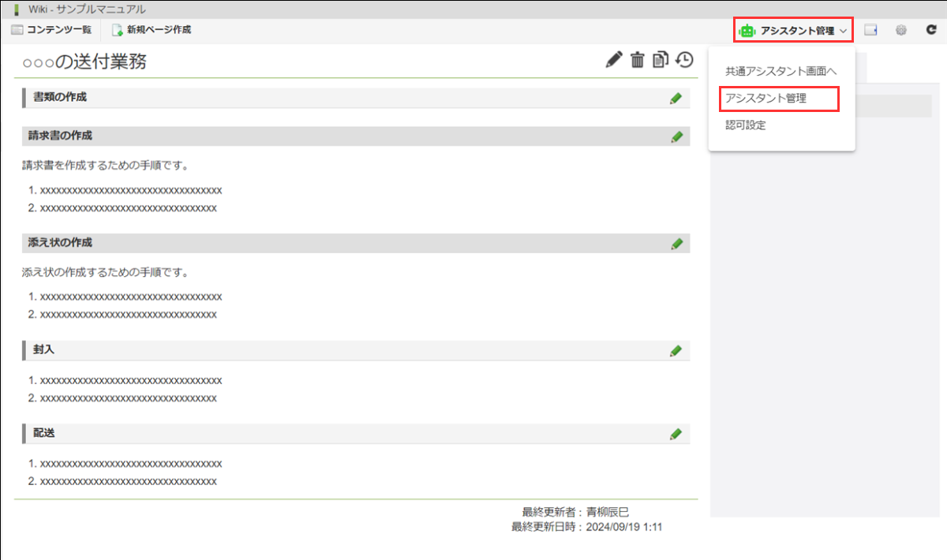Reload the page with refresh icon

tap(931, 30)
